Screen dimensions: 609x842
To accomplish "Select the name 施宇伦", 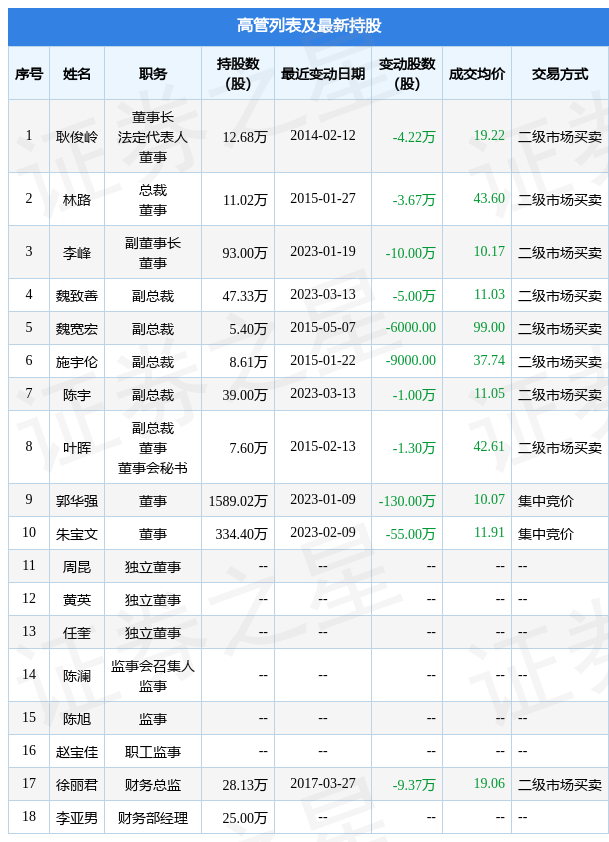I will 77,362.
